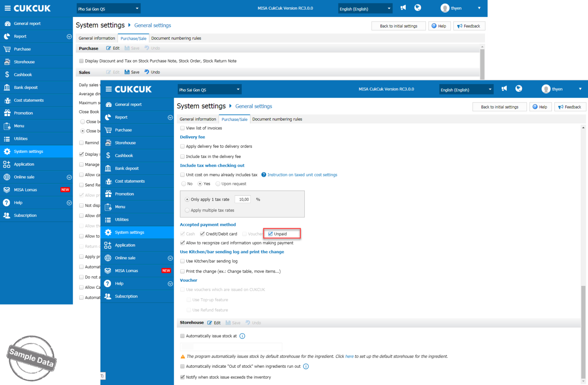Click hamburger menu icon in back window
Image resolution: width=588 pixels, height=385 pixels.
point(7,8)
